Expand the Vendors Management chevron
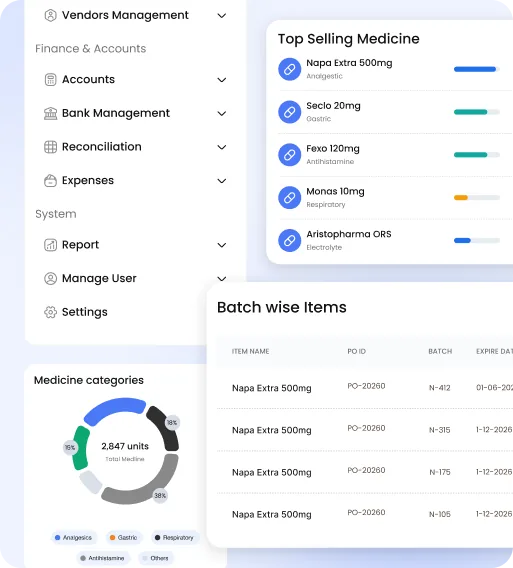 pyautogui.click(x=222, y=16)
